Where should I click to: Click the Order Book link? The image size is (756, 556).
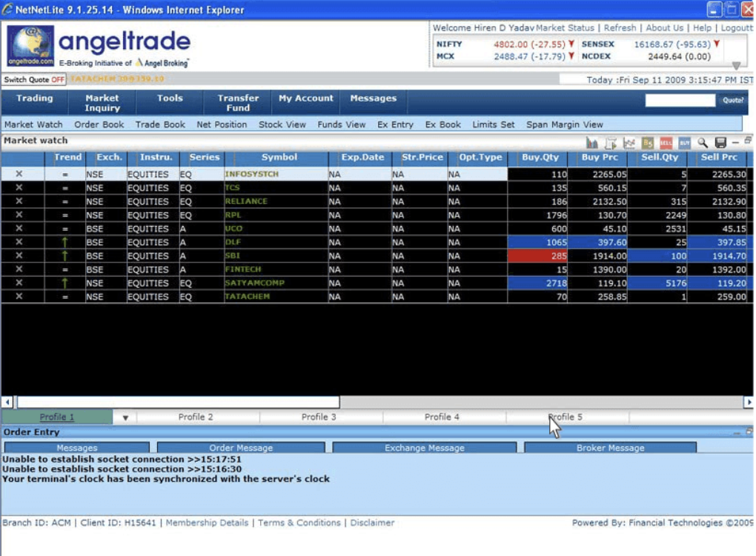[x=99, y=125]
